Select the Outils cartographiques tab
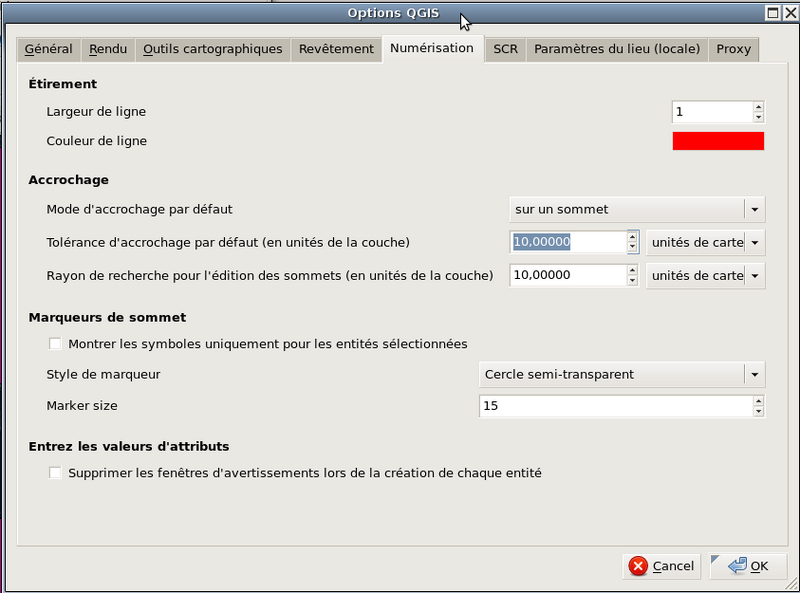Image resolution: width=800 pixels, height=593 pixels. pos(212,50)
